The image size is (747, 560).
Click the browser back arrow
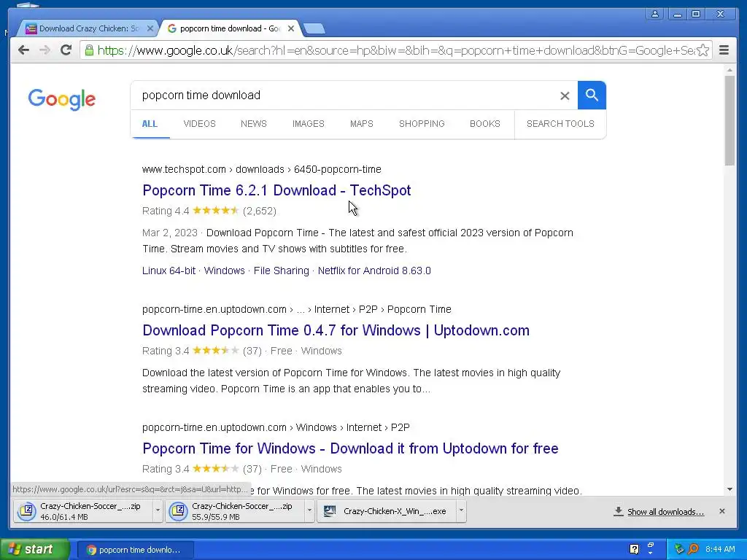[x=23, y=50]
